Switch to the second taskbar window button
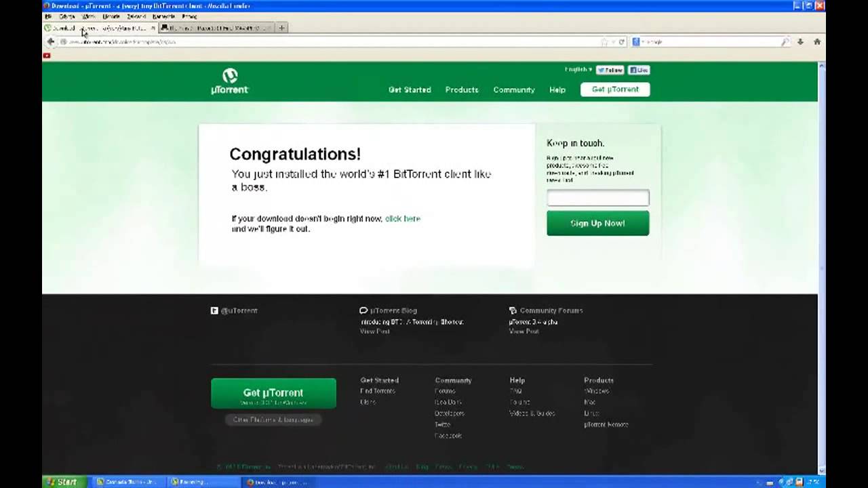This screenshot has height=488, width=868. (204, 482)
